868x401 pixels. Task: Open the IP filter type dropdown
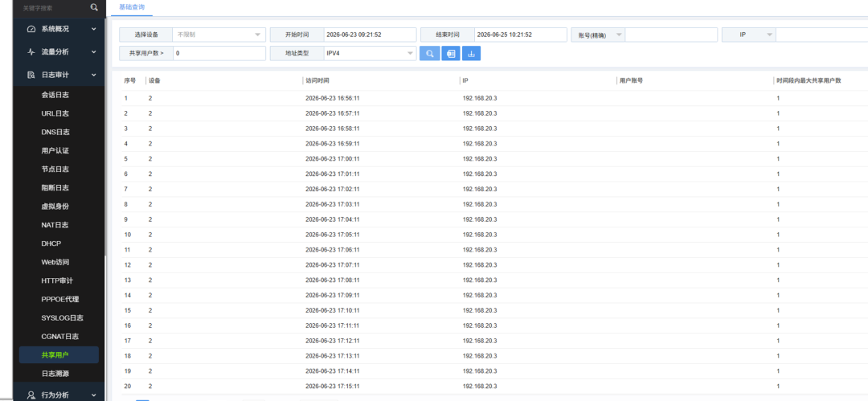click(749, 35)
